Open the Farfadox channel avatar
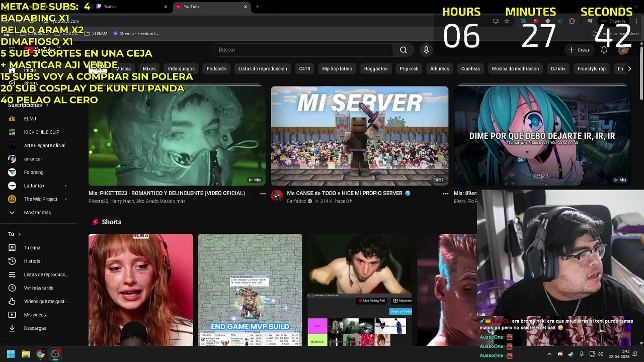 pyautogui.click(x=277, y=196)
